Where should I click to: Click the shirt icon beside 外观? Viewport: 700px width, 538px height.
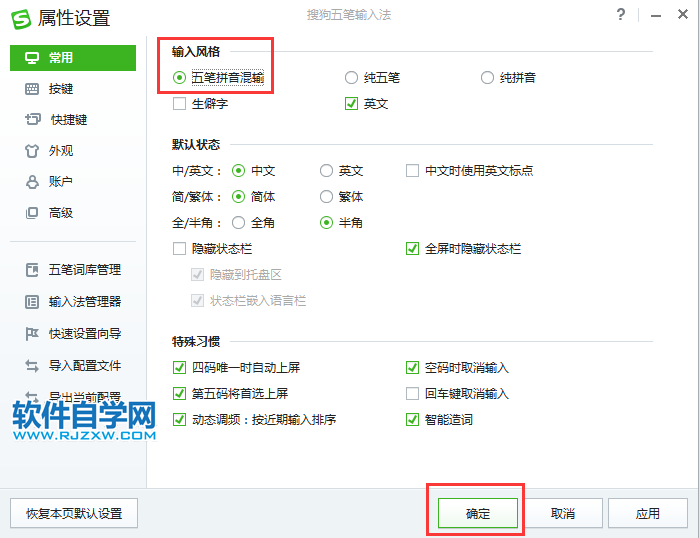(x=32, y=151)
